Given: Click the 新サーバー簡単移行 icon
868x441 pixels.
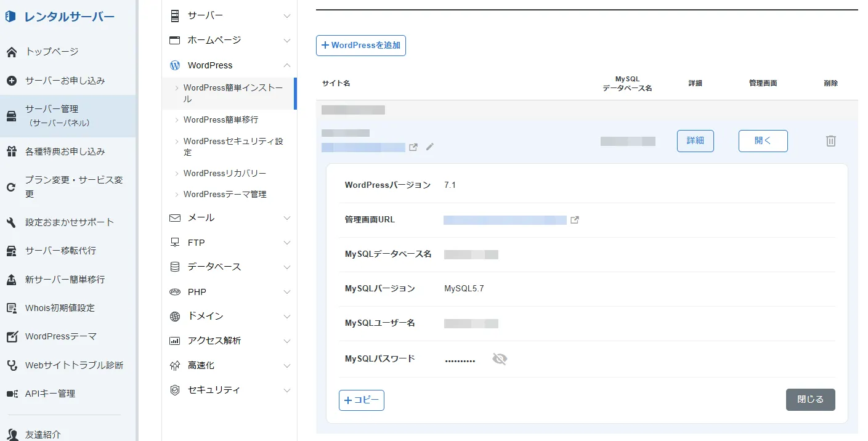Looking at the screenshot, I should 11,280.
